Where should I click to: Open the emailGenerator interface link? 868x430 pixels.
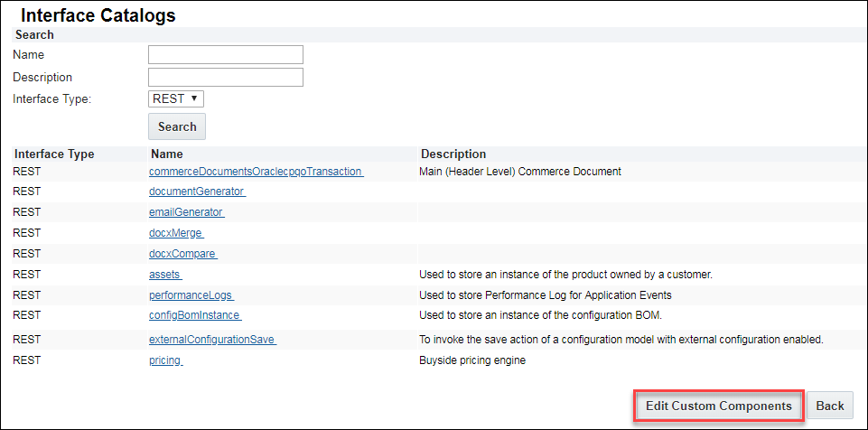point(186,212)
